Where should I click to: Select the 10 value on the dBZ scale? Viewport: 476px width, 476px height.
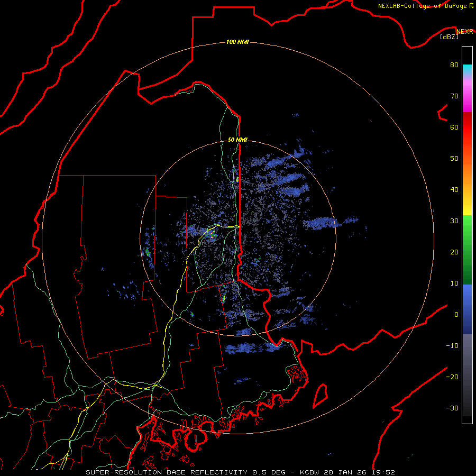point(454,283)
